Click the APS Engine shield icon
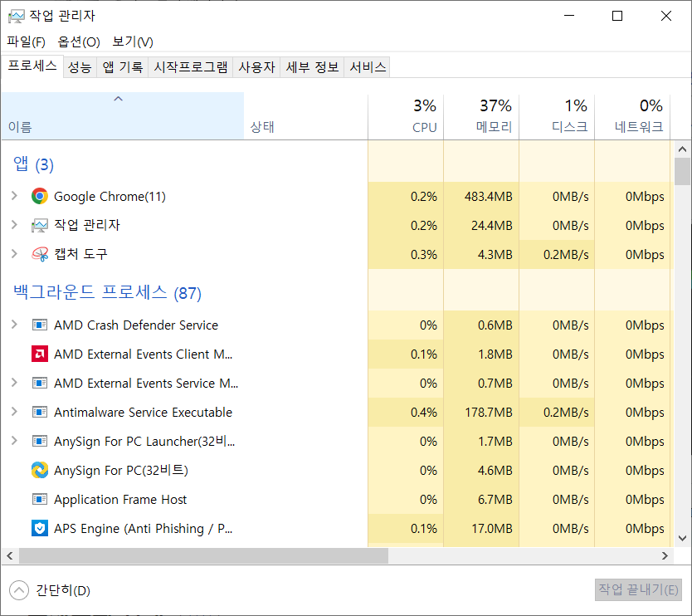 pos(40,528)
